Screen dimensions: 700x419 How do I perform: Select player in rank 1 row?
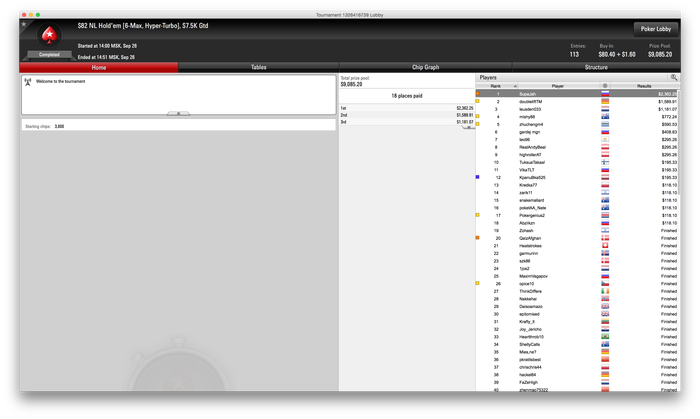(576, 94)
